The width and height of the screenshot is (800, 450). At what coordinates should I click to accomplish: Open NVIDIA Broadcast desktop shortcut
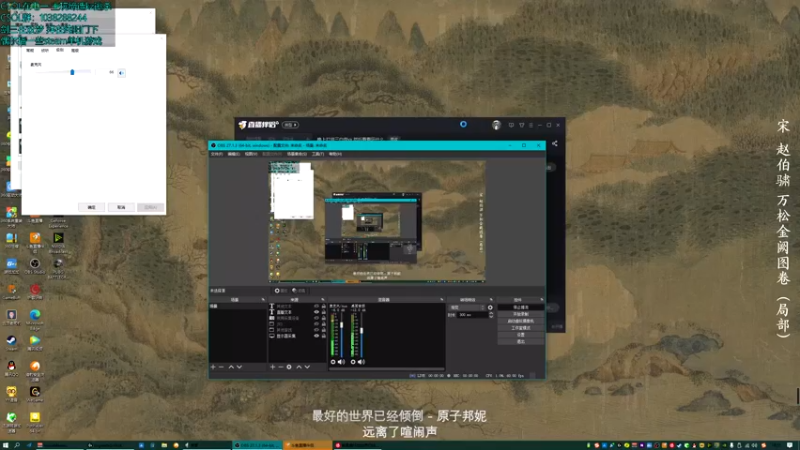click(58, 242)
